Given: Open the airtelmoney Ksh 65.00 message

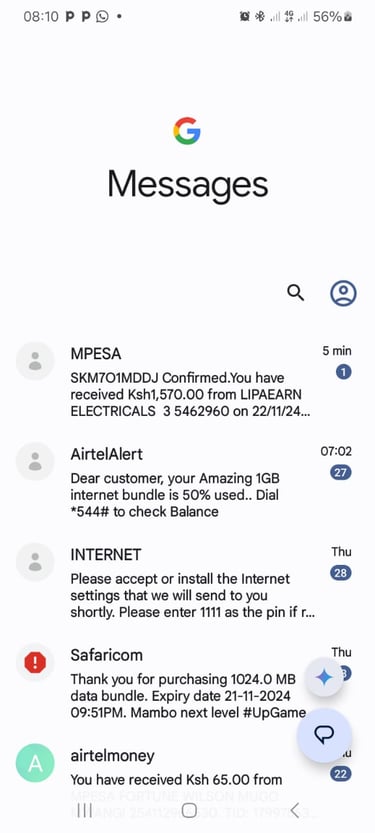Looking at the screenshot, I should click(x=188, y=770).
